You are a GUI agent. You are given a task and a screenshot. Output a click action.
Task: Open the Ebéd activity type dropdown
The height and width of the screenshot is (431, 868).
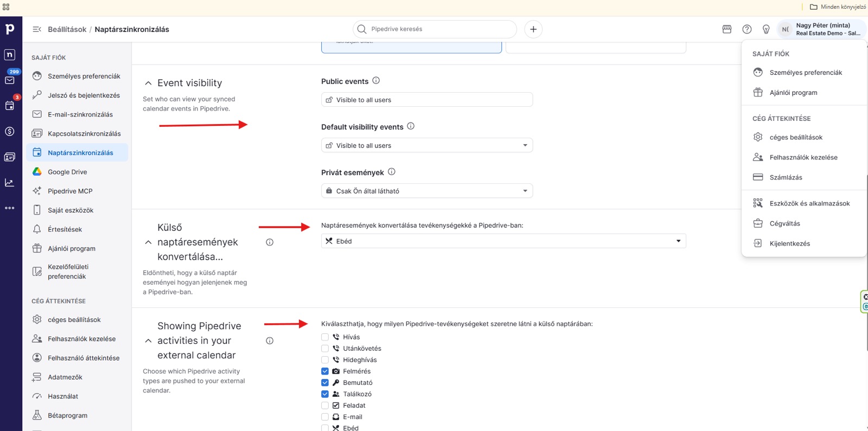pos(503,241)
